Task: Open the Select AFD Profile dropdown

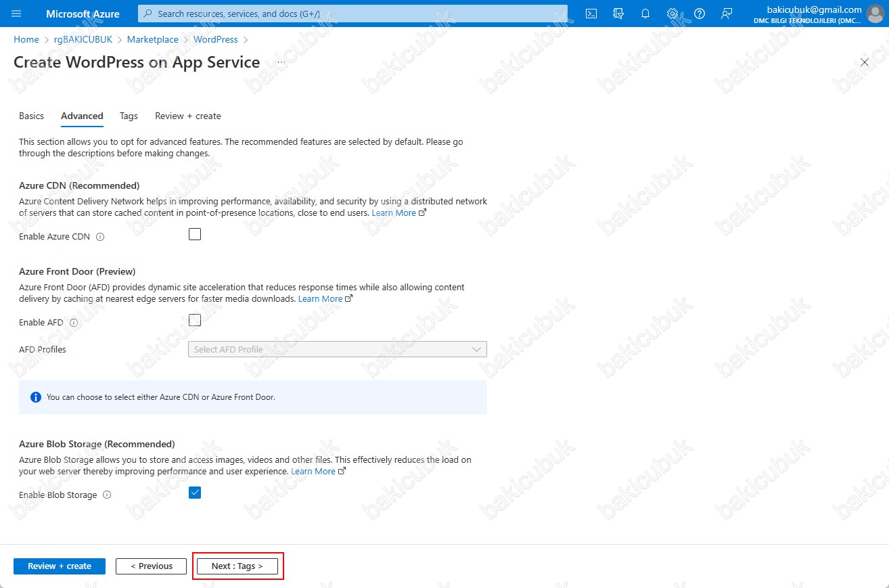Action: [338, 349]
